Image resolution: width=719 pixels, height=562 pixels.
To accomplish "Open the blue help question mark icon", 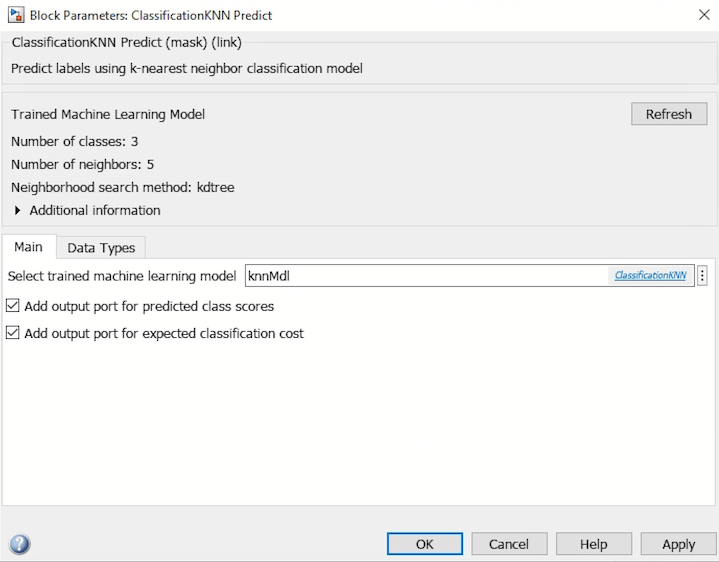I will (x=19, y=544).
